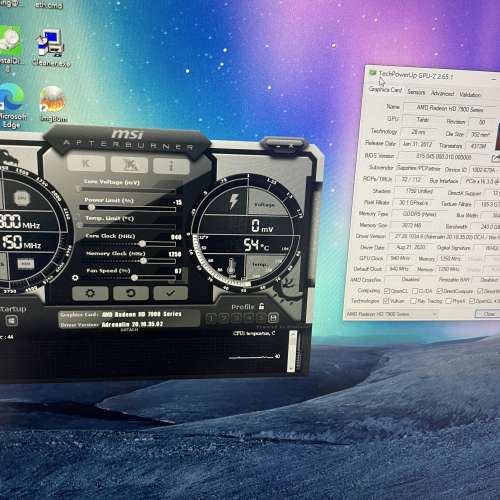Open the GPU selection dropdown in GPU-Z
This screenshot has width=500, height=500.
[x=392, y=314]
